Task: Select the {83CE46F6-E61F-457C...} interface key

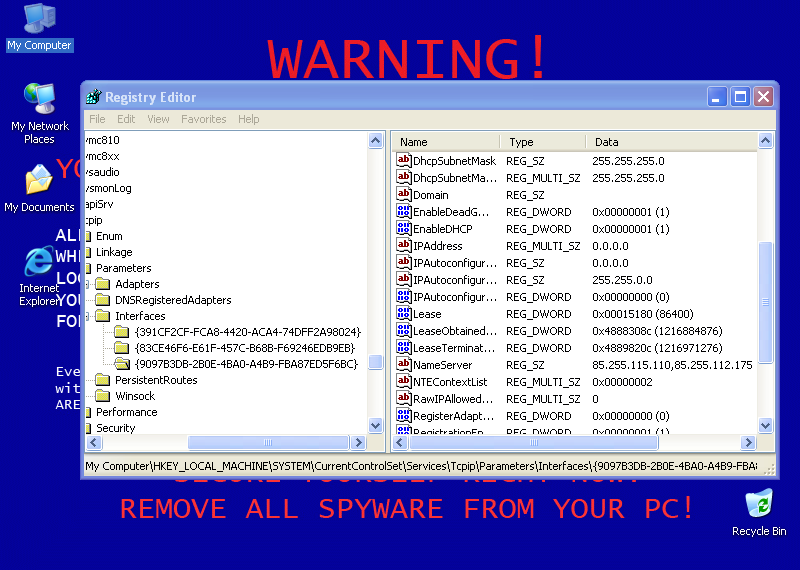Action: tap(244, 348)
